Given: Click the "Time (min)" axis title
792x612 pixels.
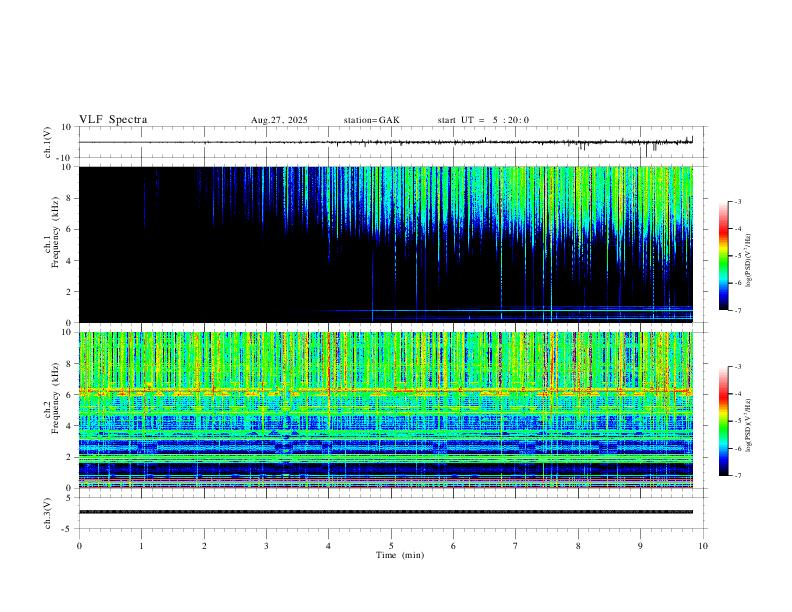Looking at the screenshot, I should (x=400, y=555).
